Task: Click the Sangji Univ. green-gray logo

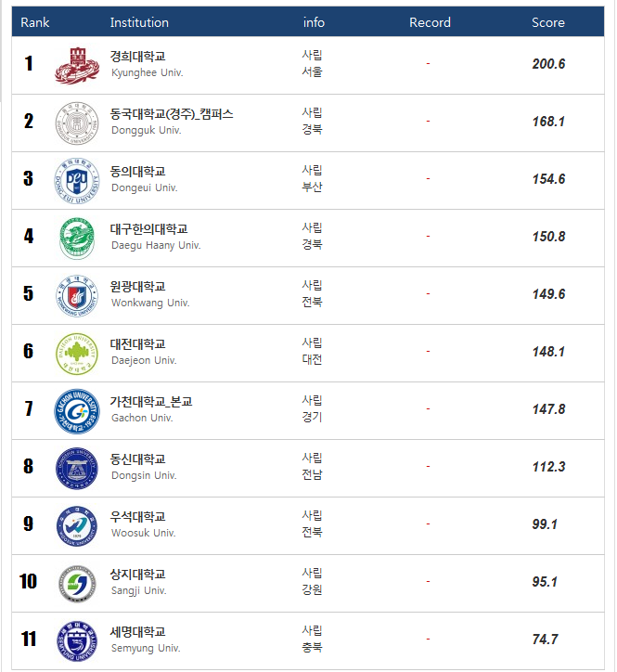Action: click(76, 582)
